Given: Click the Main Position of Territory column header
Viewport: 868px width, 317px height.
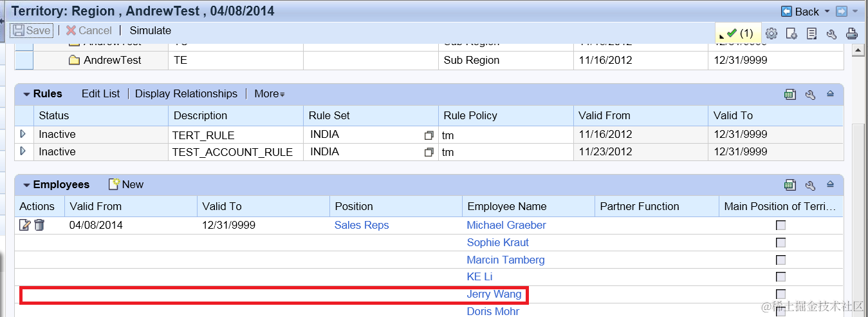Looking at the screenshot, I should click(781, 206).
